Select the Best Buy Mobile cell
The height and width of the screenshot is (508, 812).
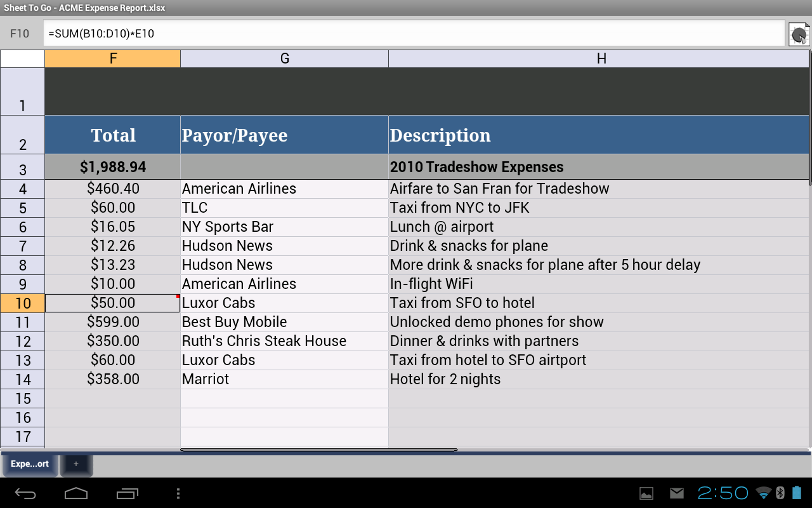point(284,322)
